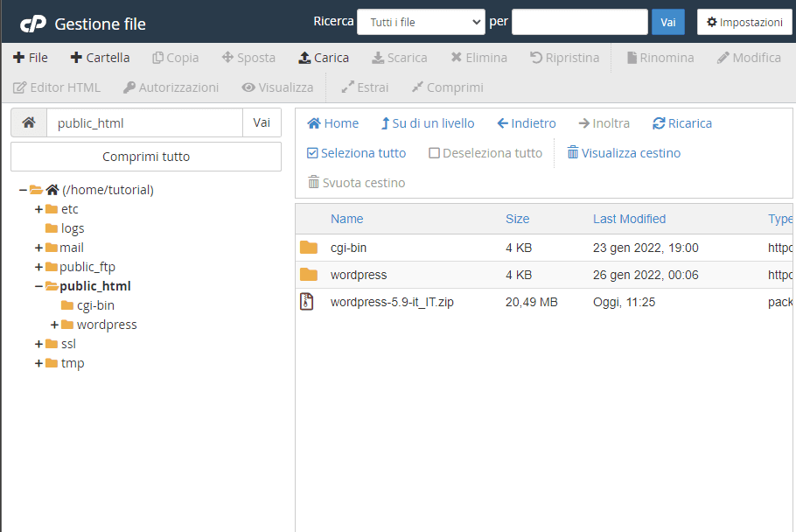
Task: Focus the public_html path field
Action: [144, 122]
